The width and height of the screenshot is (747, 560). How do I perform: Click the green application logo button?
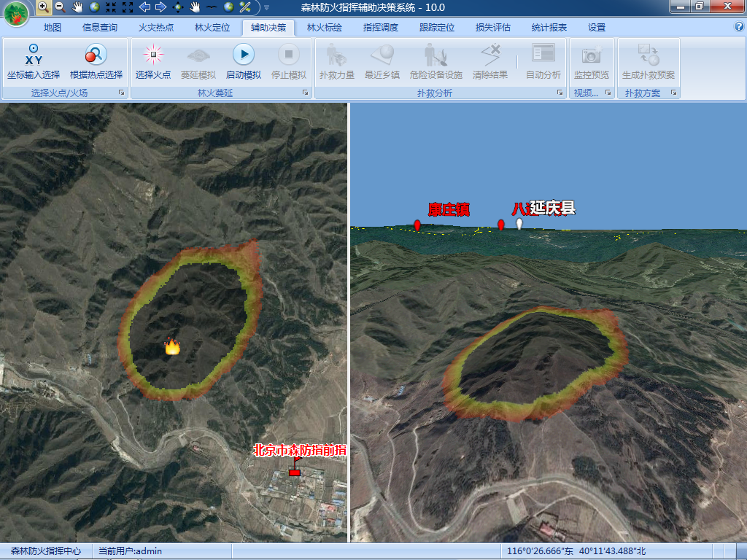pos(16,15)
